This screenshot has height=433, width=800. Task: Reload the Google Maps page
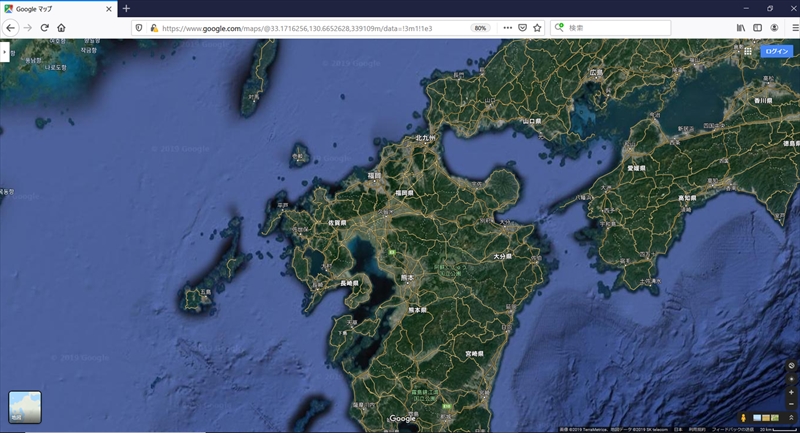pyautogui.click(x=44, y=28)
